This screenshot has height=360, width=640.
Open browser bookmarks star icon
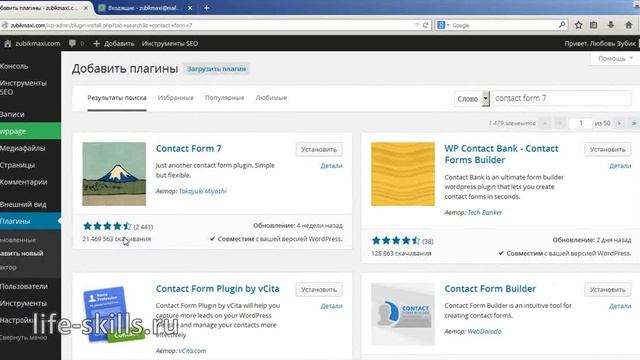(578, 25)
